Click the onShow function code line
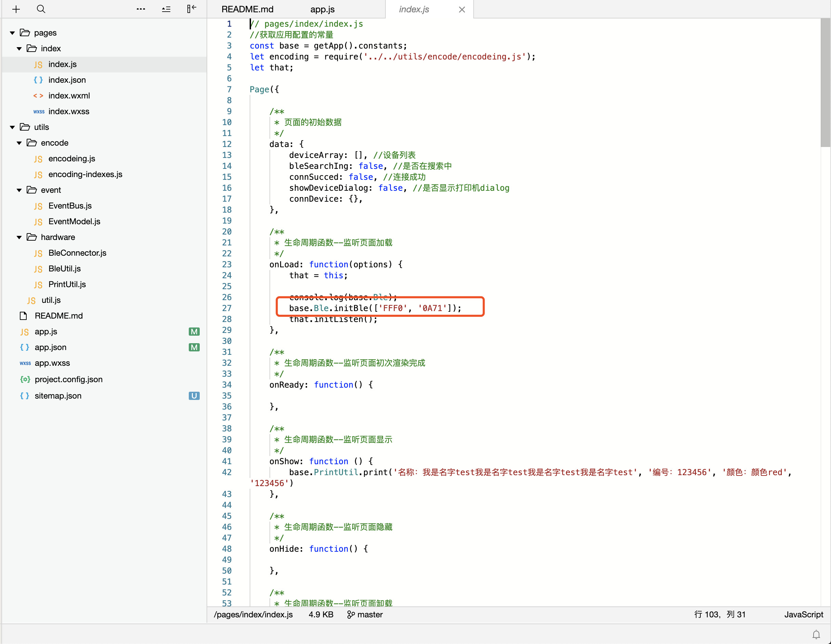Screen dimensions: 831x644 pos(321,461)
